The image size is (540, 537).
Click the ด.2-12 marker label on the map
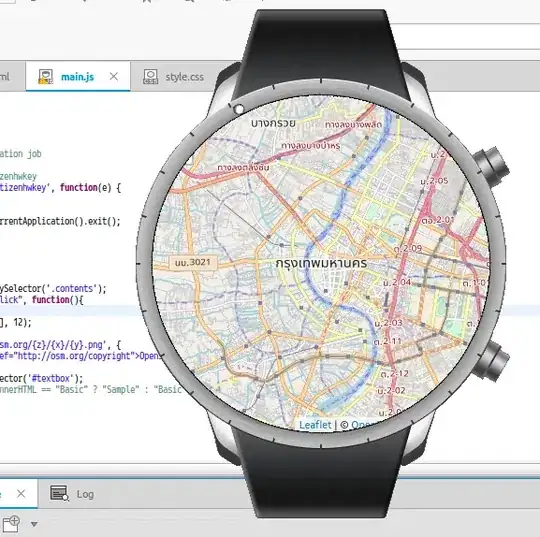coord(395,373)
